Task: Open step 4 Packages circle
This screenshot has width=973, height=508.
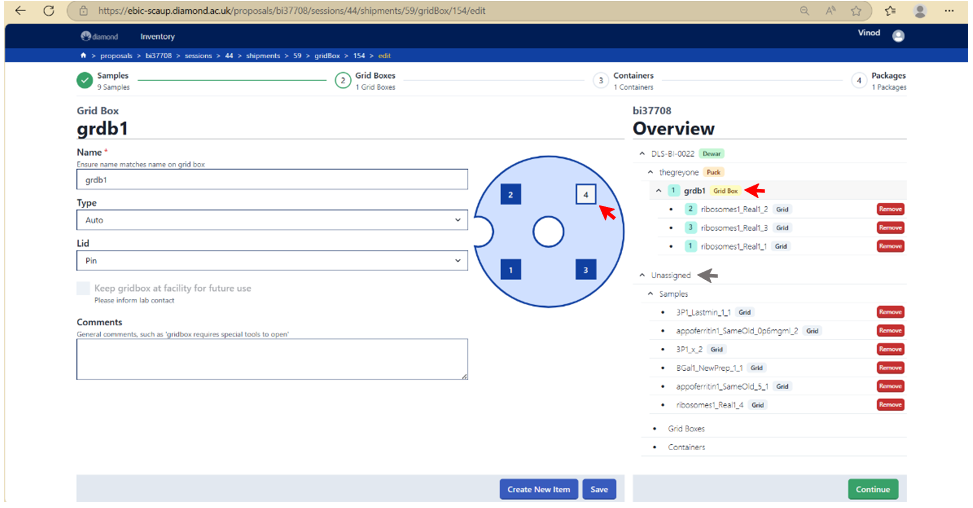Action: (x=859, y=81)
